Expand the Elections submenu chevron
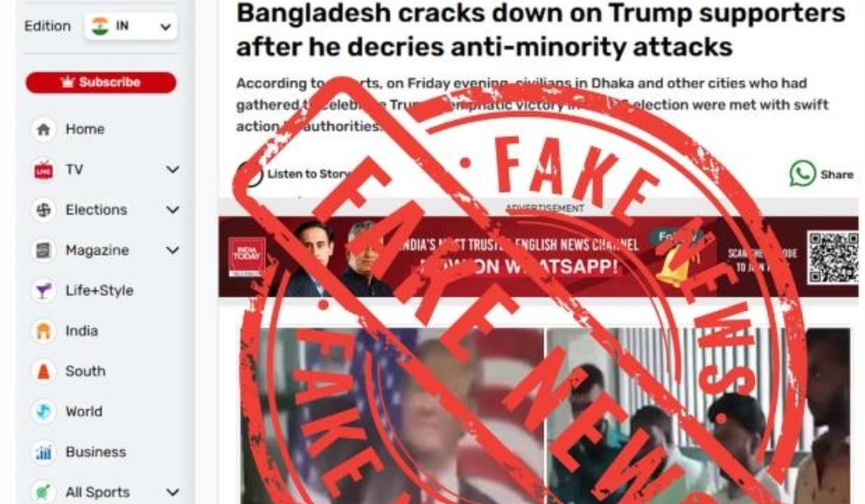Image resolution: width=865 pixels, height=504 pixels. [x=172, y=210]
